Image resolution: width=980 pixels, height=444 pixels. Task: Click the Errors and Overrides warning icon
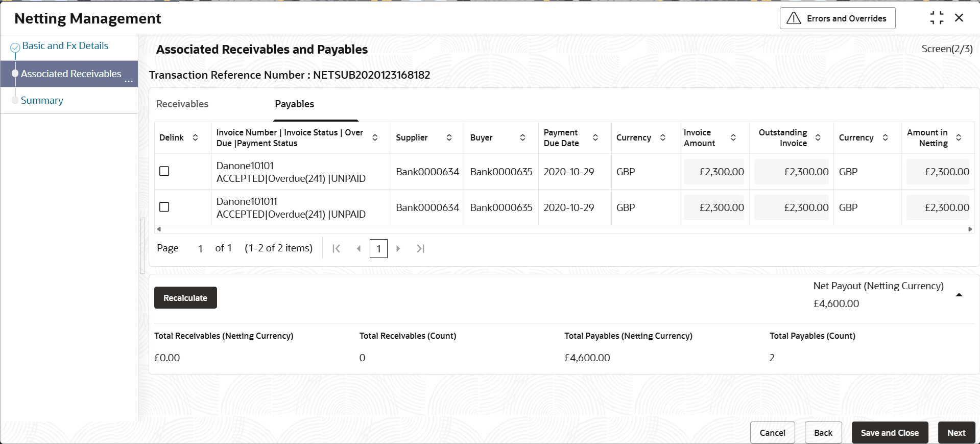coord(794,18)
